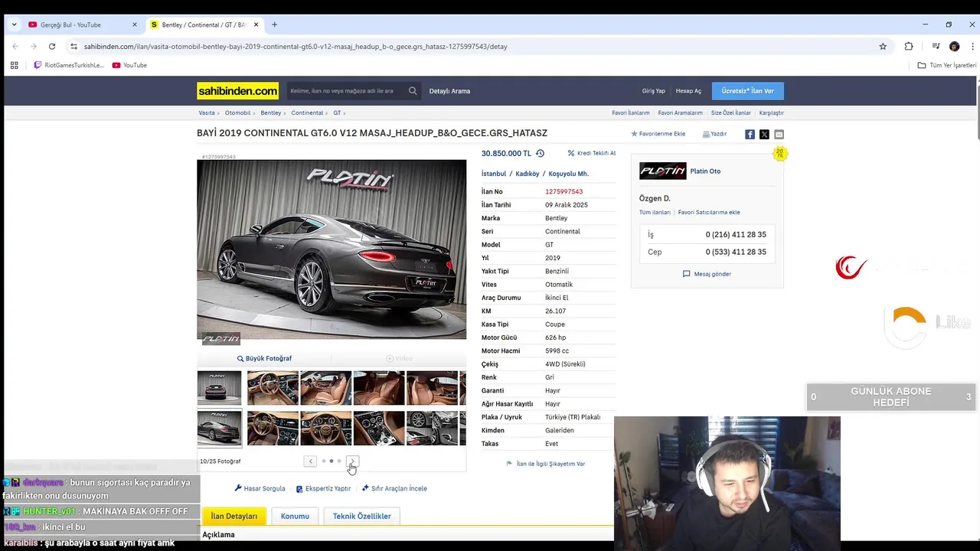Open a new browser tab

(274, 24)
